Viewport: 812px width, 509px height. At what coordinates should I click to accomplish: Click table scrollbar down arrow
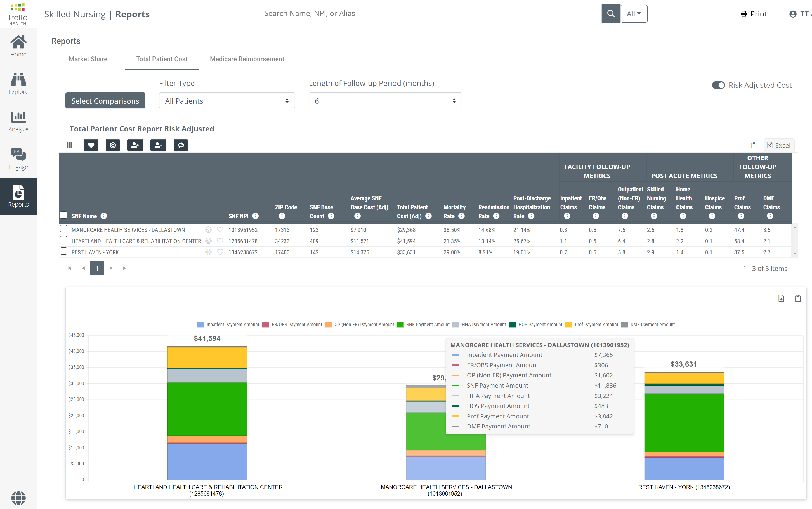[794, 254]
